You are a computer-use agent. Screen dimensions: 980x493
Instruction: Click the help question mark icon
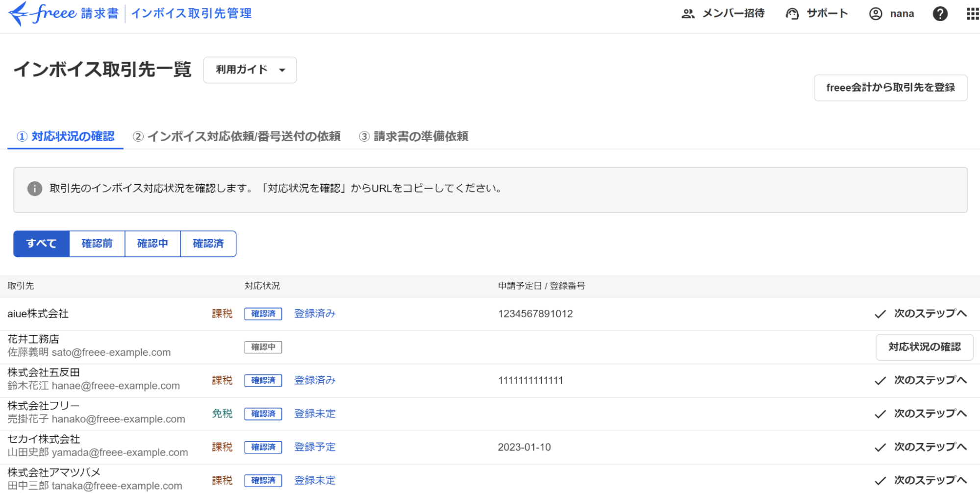click(x=940, y=14)
